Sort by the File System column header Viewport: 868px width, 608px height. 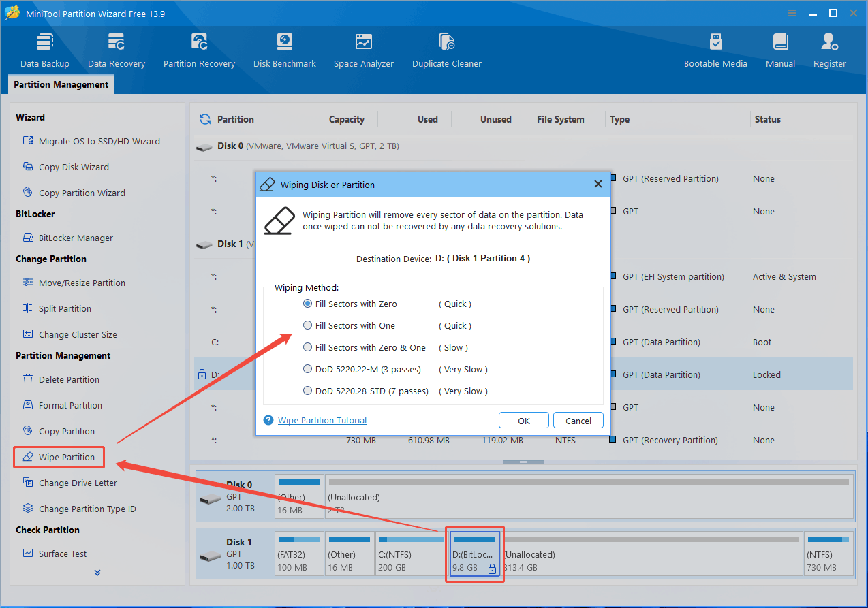pos(561,119)
